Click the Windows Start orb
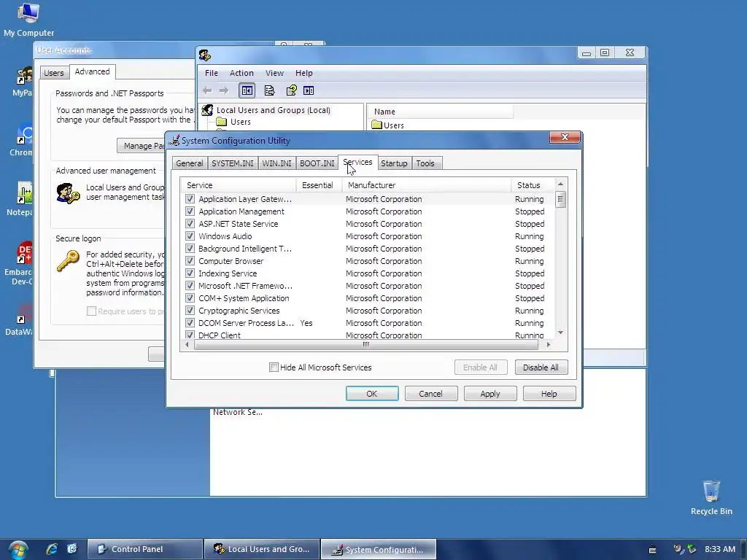Screen dimensions: 747x560 click(x=18, y=550)
